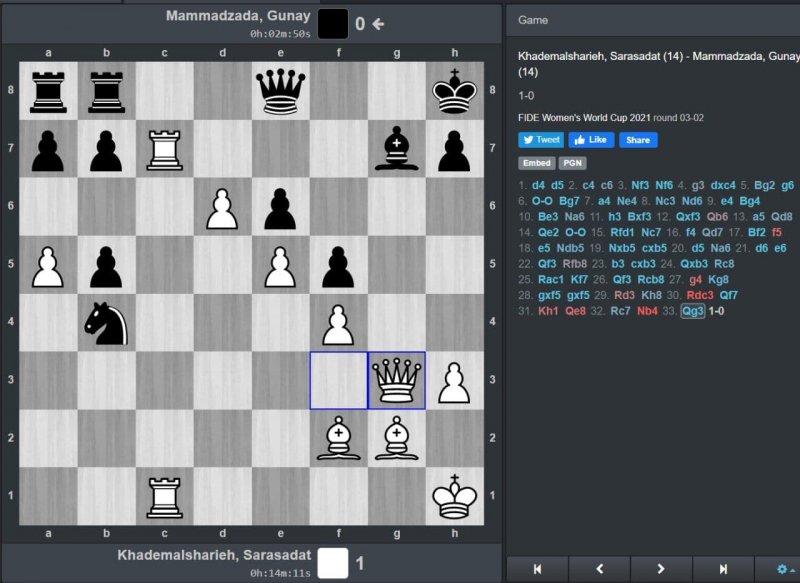Open the Embed option
800x583 pixels.
click(534, 163)
